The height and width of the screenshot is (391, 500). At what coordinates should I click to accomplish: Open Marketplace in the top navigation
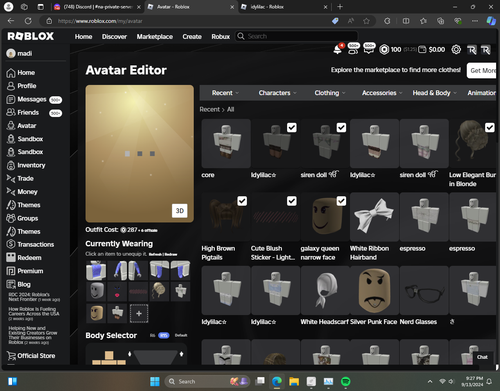tap(155, 37)
